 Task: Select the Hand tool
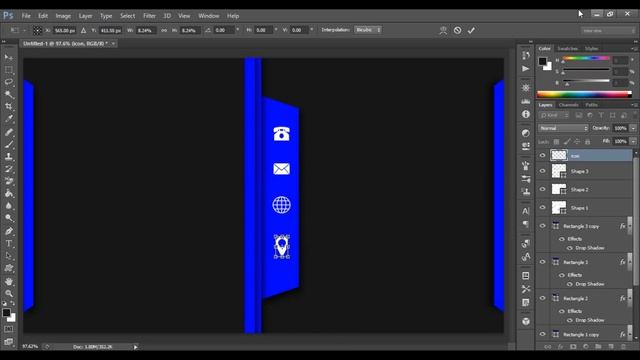pos(9,282)
